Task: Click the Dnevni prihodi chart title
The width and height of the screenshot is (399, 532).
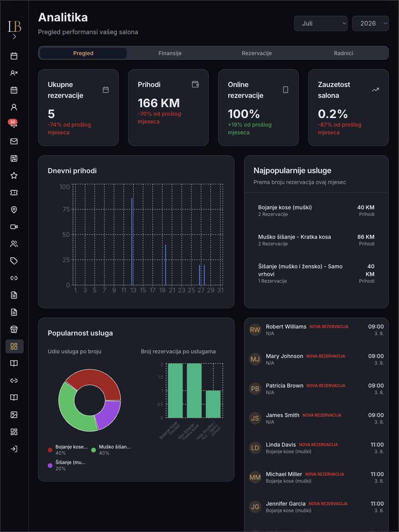Action: [72, 171]
